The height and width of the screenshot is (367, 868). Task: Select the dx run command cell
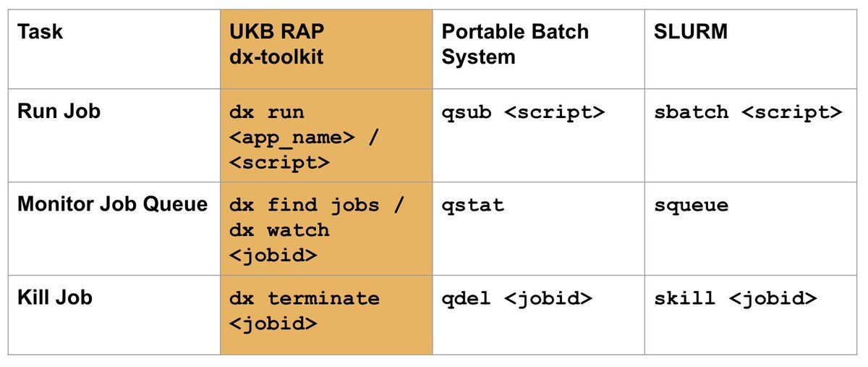(326, 135)
